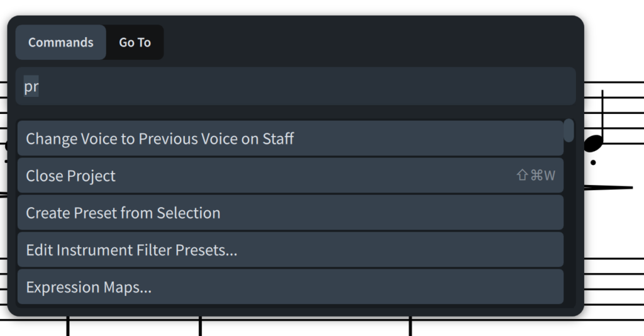The height and width of the screenshot is (336, 644).
Task: Click the command list scrollbar thumb
Action: click(x=569, y=130)
